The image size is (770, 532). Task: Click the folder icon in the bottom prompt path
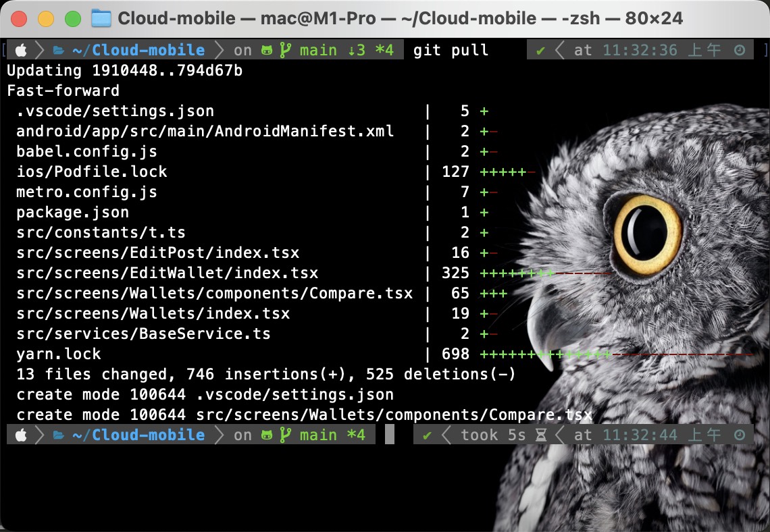[58, 435]
